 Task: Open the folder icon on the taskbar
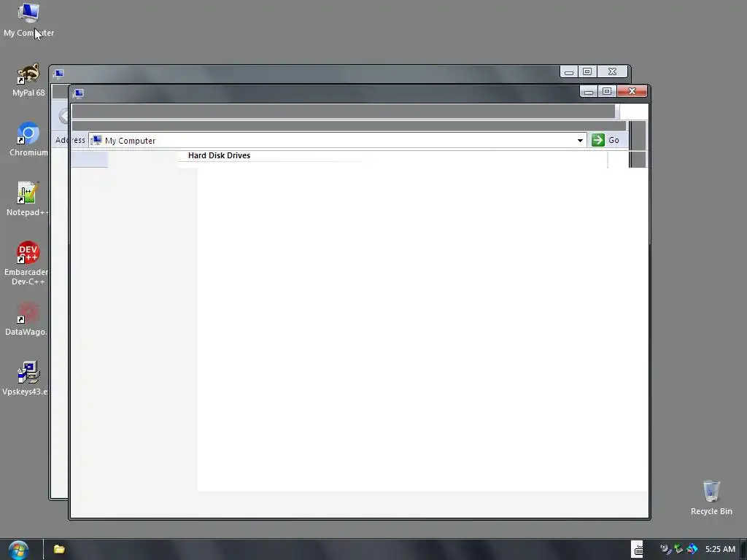pyautogui.click(x=59, y=549)
